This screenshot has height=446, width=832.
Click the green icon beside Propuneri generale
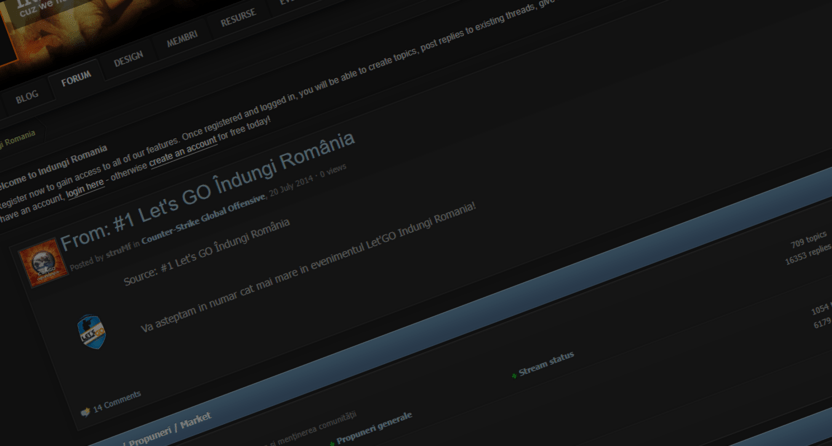(x=332, y=441)
